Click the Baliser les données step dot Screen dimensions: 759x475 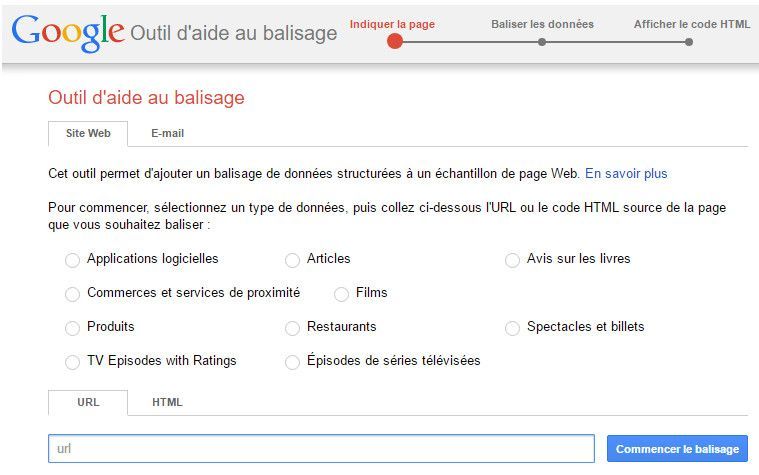click(542, 42)
